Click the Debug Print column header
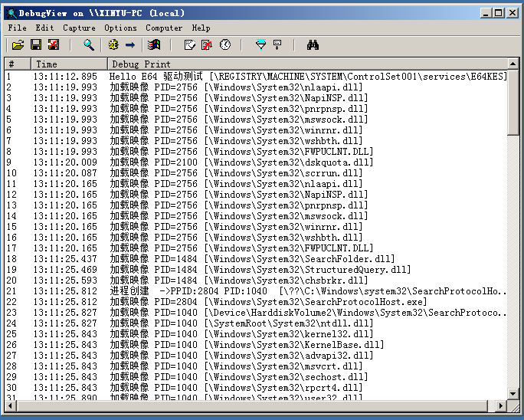Viewport: 524px width, 420px height. (x=307, y=64)
